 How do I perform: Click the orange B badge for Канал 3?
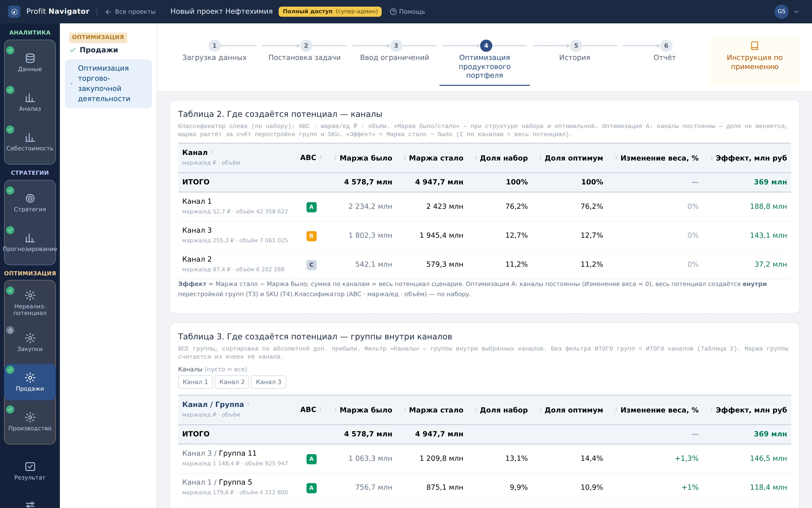click(x=311, y=236)
